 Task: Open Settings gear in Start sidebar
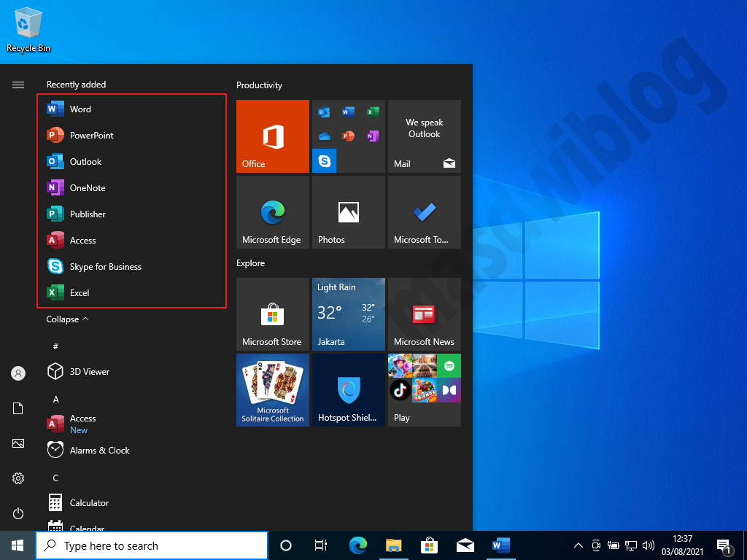[18, 478]
